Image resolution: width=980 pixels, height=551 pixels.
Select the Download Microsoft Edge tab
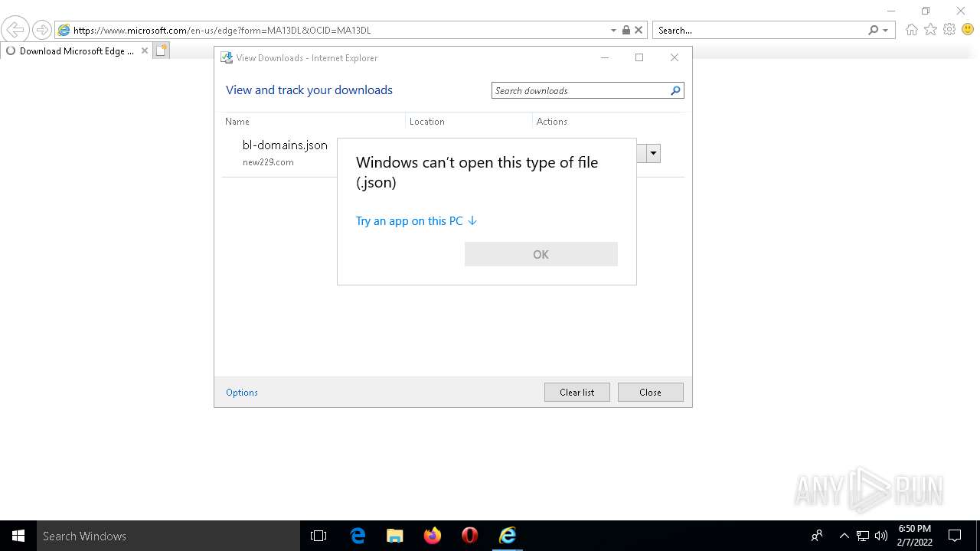pos(77,51)
